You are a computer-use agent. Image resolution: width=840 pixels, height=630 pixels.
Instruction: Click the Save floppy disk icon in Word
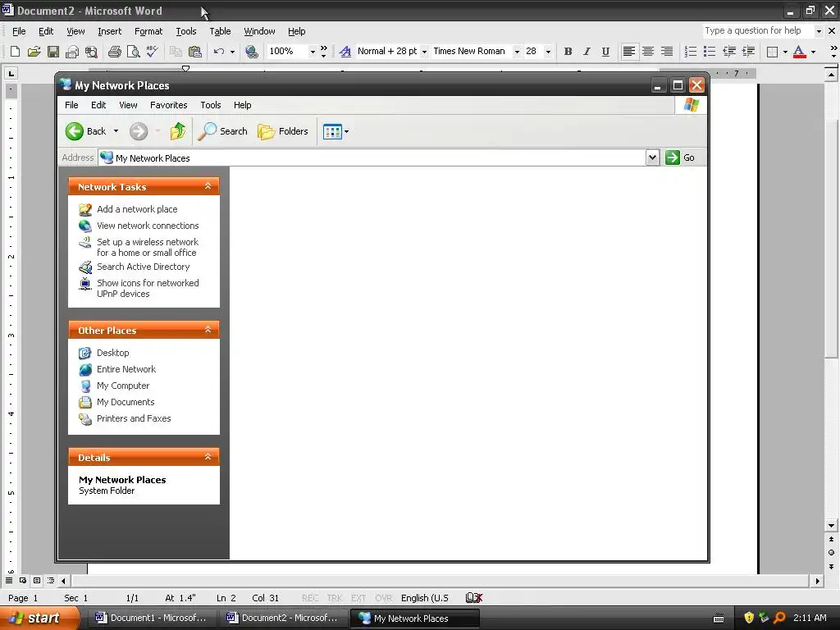[x=53, y=52]
